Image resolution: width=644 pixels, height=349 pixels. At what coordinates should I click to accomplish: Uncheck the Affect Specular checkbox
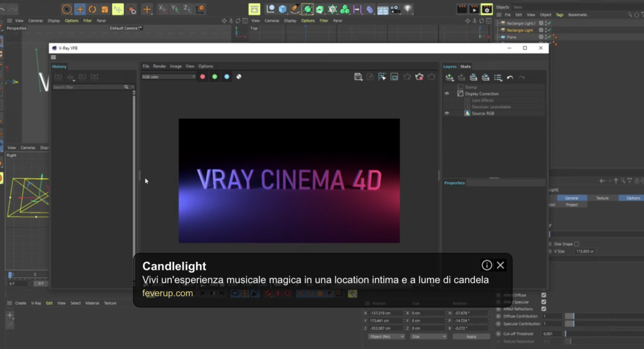[x=544, y=302]
